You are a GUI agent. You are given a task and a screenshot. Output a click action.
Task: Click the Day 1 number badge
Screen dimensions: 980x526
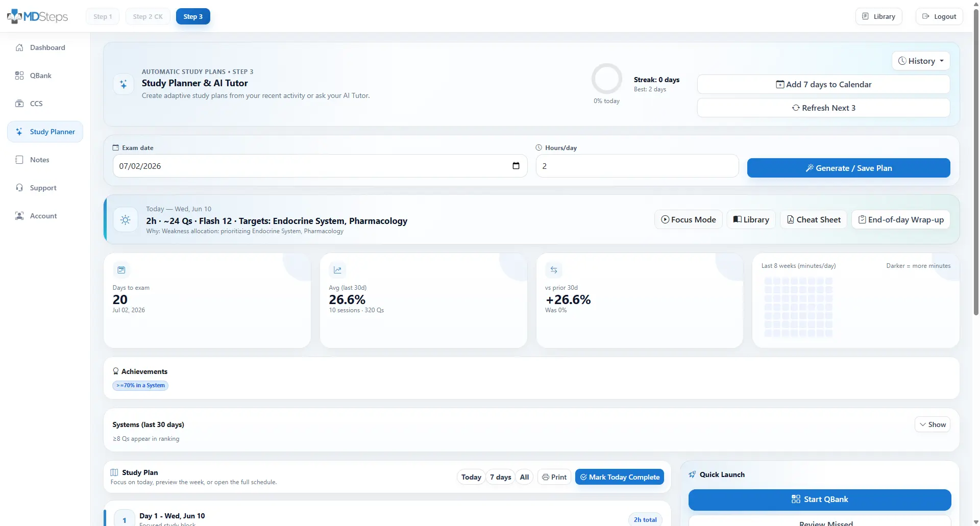click(x=125, y=518)
